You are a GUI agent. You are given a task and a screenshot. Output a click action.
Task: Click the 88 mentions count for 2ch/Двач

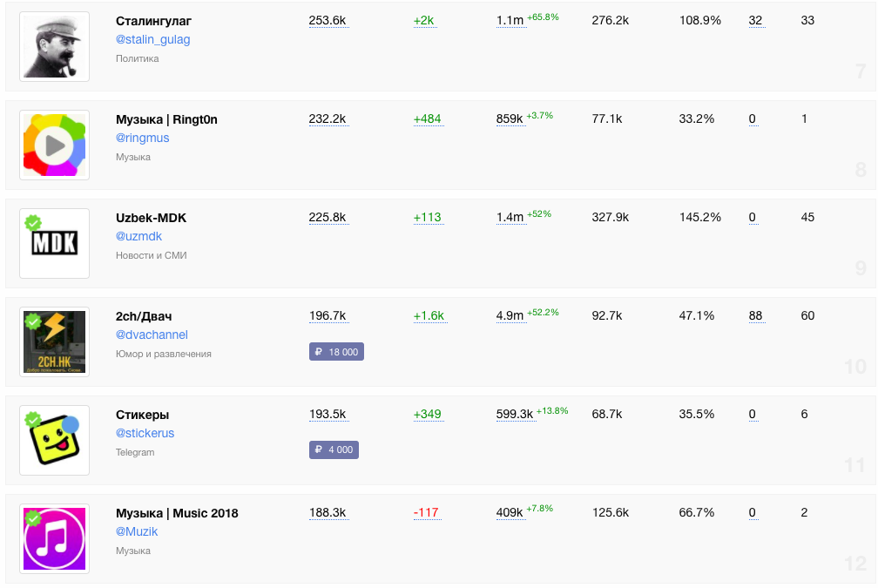[756, 315]
